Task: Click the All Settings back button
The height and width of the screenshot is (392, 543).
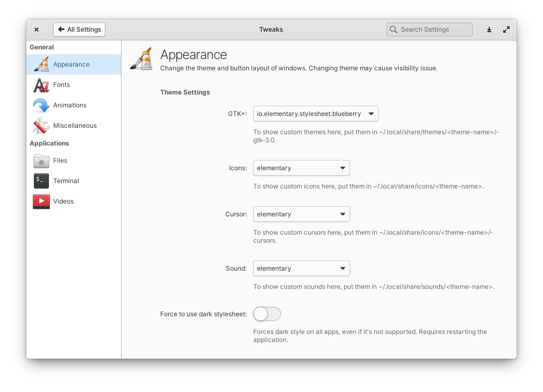Action: point(79,30)
